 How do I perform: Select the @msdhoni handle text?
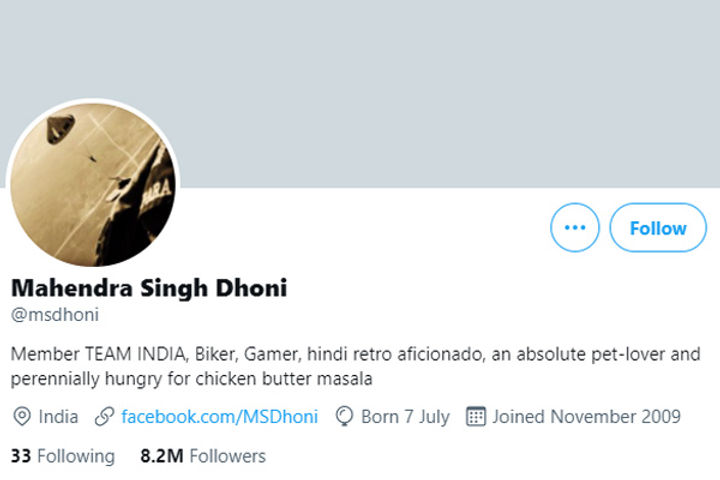[55, 315]
